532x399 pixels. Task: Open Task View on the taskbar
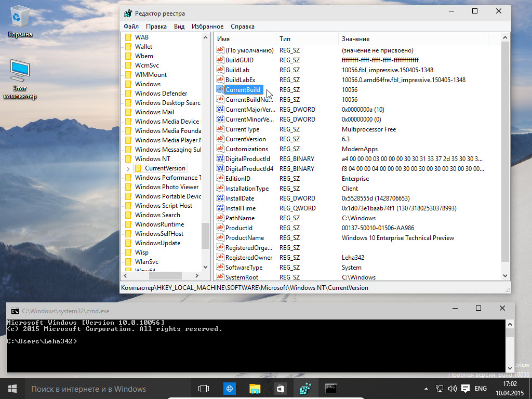coord(204,389)
